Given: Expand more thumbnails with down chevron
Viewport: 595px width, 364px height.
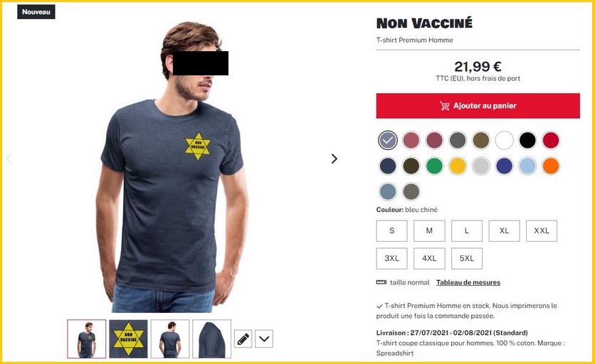Looking at the screenshot, I should [264, 338].
